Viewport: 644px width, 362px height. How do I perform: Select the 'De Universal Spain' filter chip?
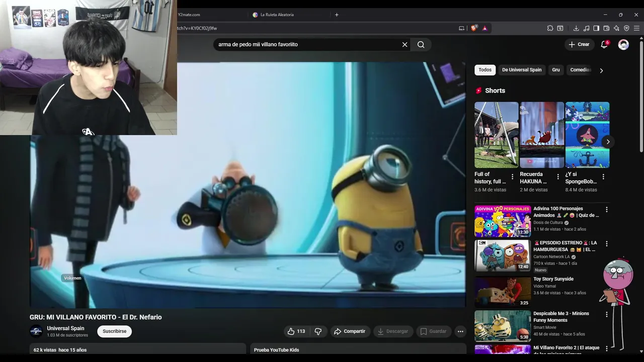(522, 70)
